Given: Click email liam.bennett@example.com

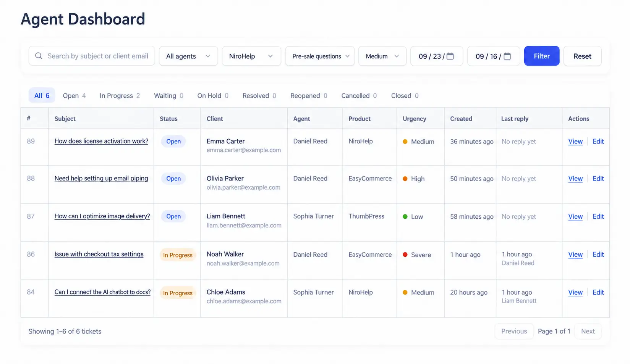Looking at the screenshot, I should point(244,225).
